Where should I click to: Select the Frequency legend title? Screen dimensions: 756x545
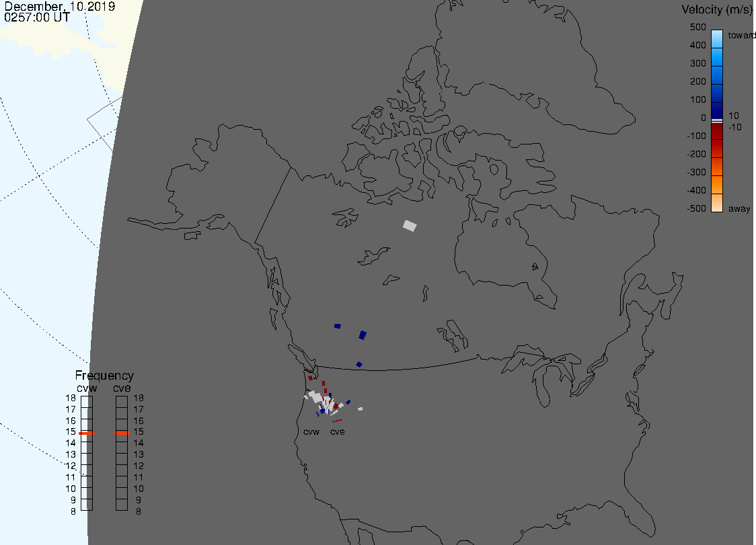click(x=104, y=376)
